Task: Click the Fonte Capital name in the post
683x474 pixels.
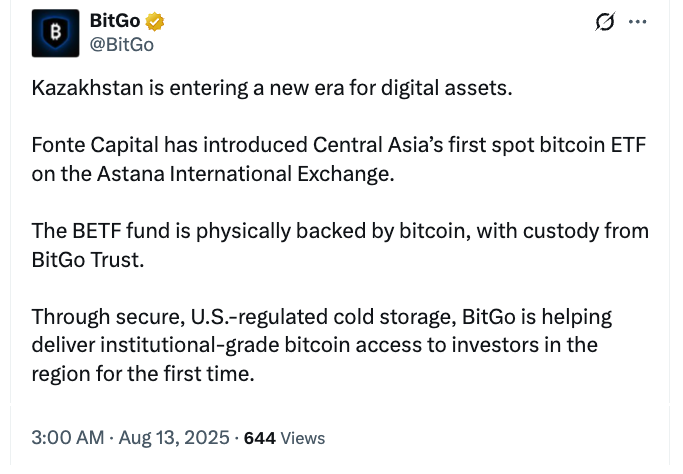Action: pyautogui.click(x=96, y=146)
